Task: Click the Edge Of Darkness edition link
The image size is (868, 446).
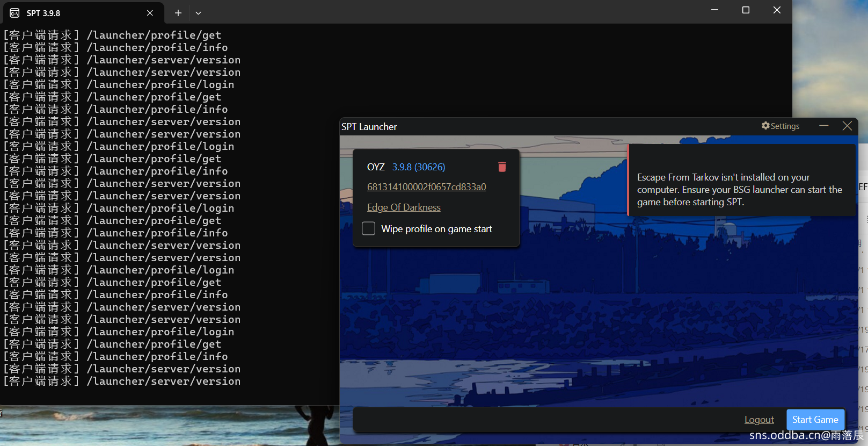Action: (404, 207)
